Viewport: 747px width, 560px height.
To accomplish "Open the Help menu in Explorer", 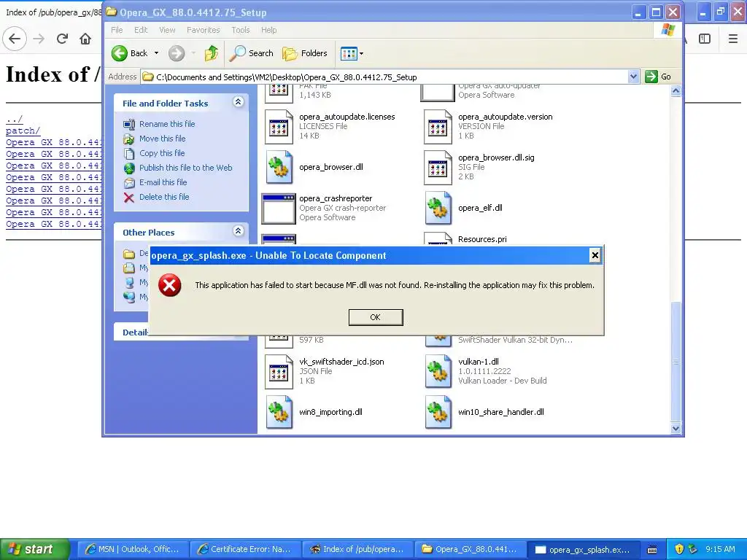I will 268,30.
